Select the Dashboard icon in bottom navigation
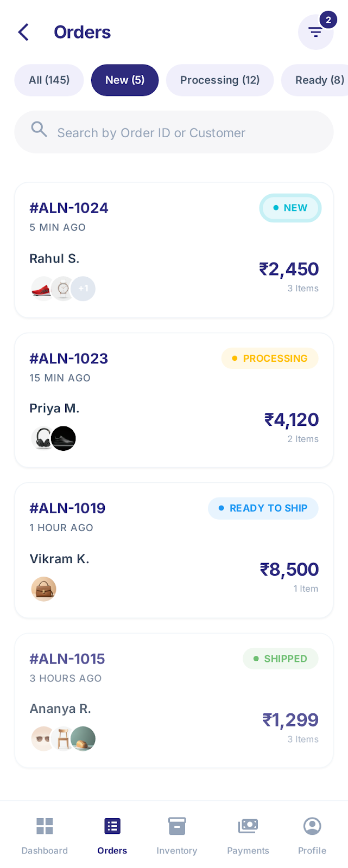 [45, 826]
